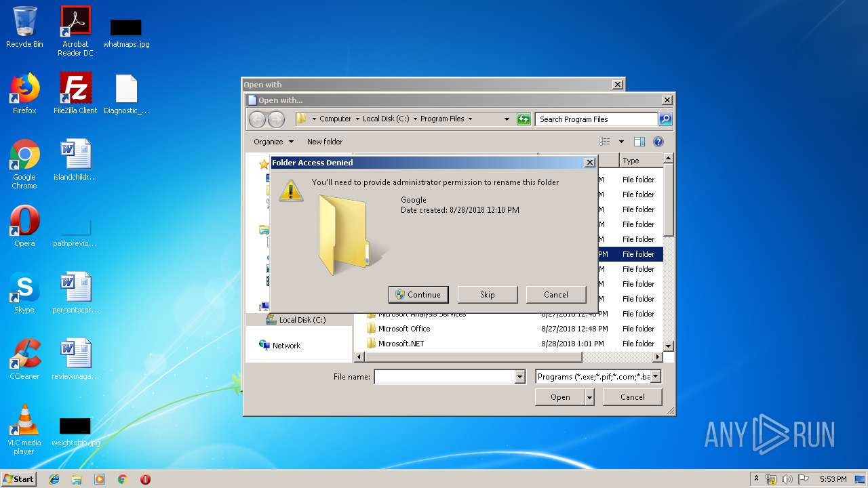The image size is (868, 488).
Task: Open Internet Explorer from taskbar
Action: pos(54,479)
